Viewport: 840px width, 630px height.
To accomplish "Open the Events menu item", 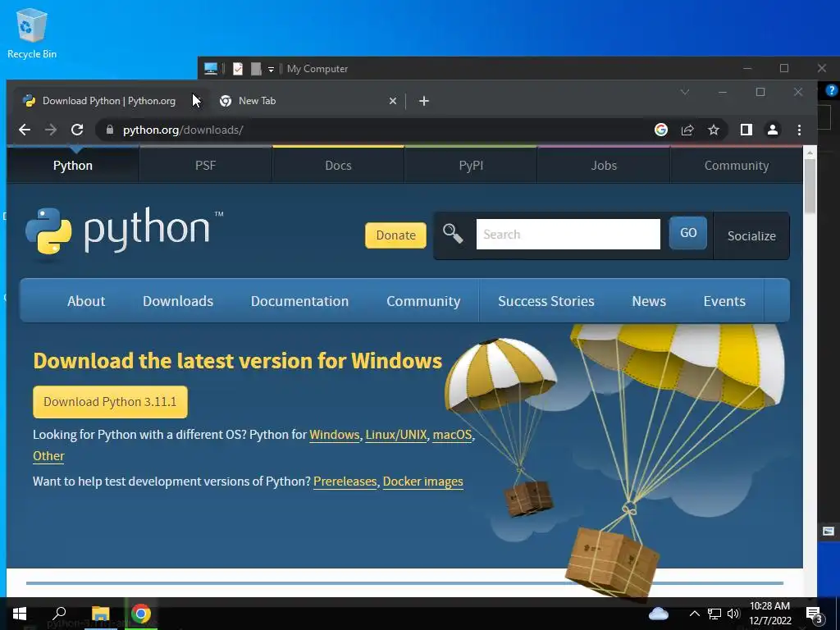I will (724, 301).
